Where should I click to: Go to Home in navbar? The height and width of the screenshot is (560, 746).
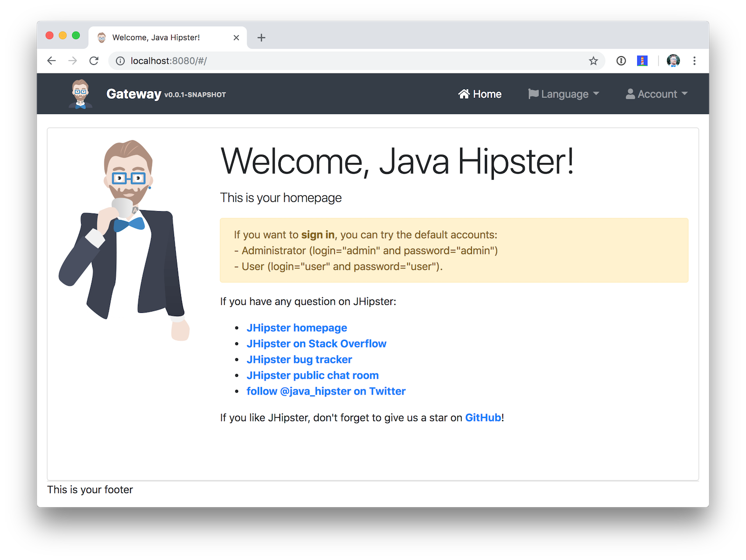(x=480, y=94)
